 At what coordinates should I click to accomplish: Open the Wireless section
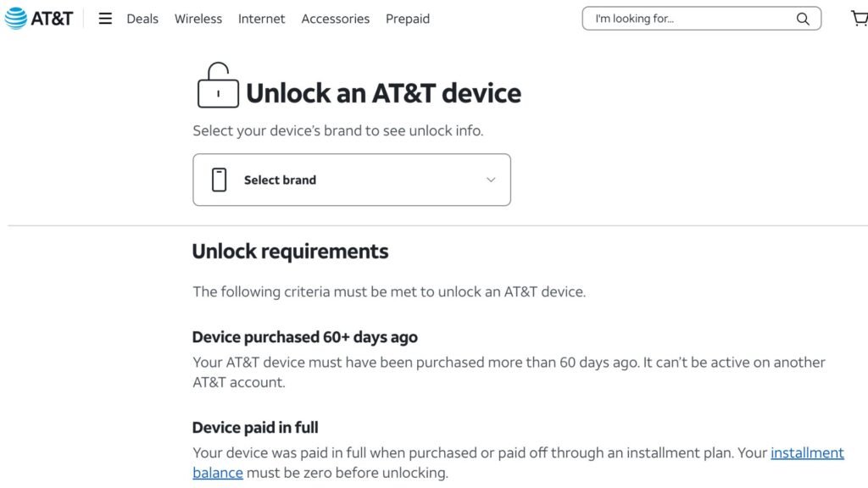198,18
